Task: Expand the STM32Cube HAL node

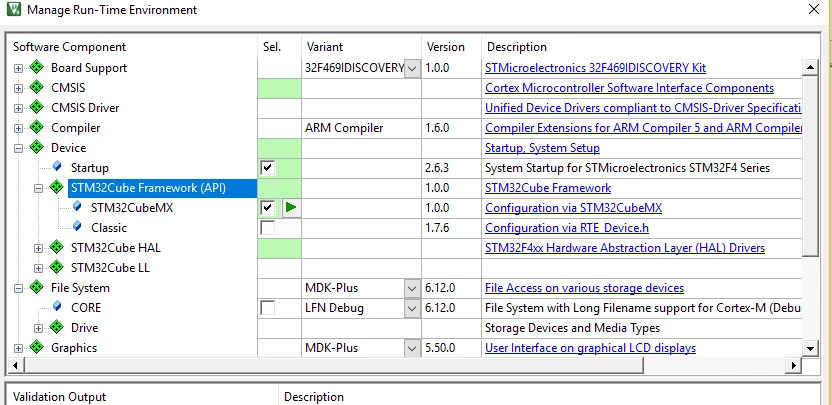Action: (38, 248)
